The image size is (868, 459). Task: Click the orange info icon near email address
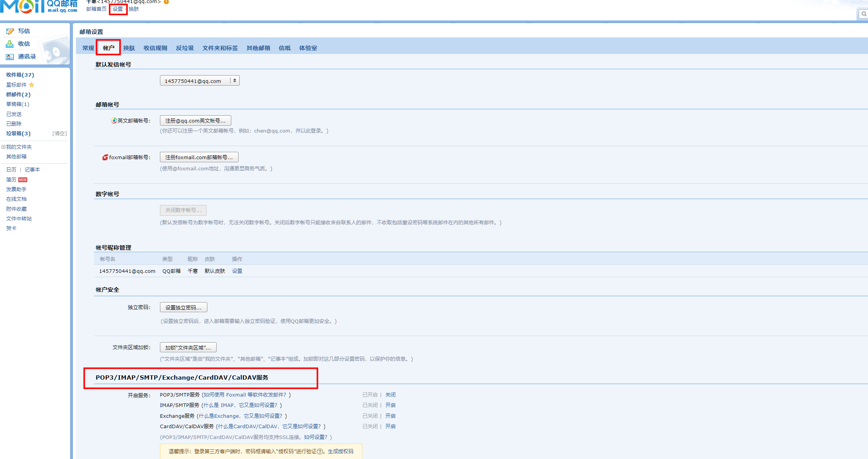click(x=167, y=2)
